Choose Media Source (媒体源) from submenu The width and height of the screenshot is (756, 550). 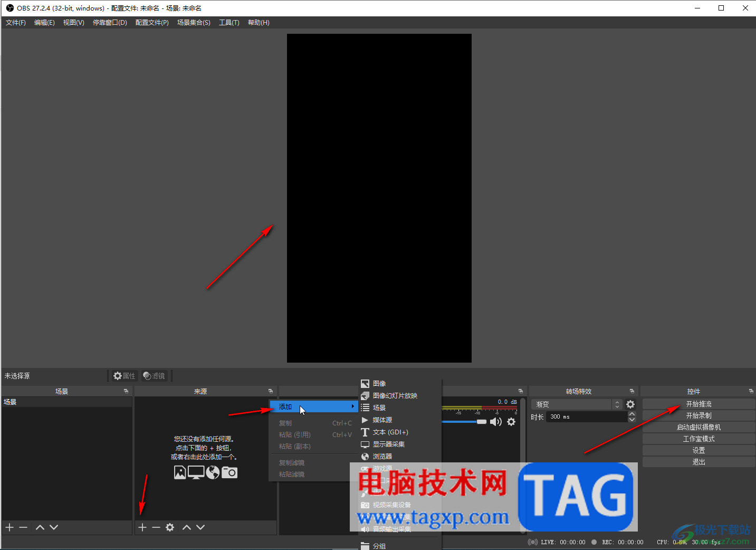tap(400, 420)
